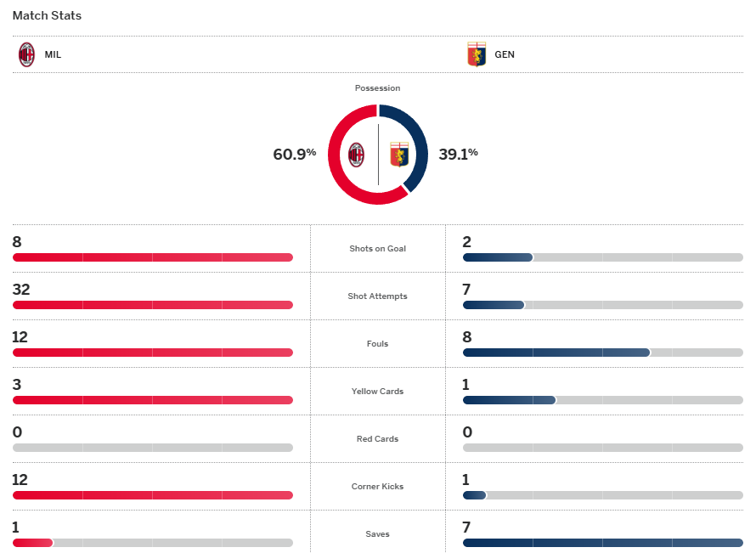Click Genoa's navy Shots on Goal bar
The width and height of the screenshot is (756, 553).
pos(498,257)
